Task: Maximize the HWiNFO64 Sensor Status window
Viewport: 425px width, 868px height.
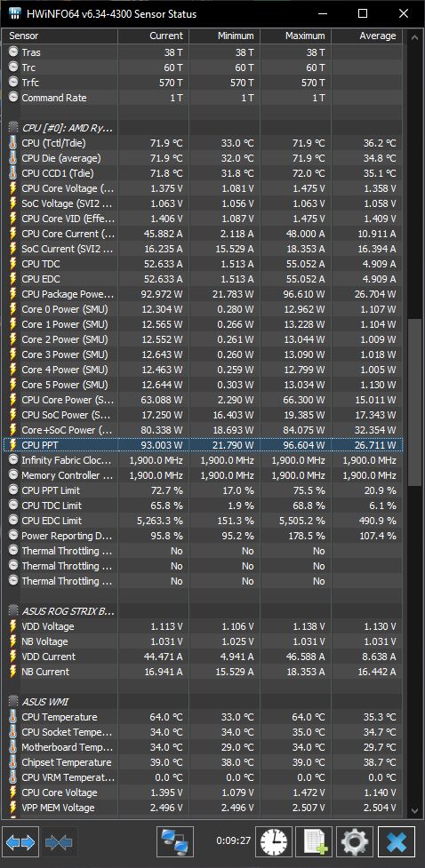Action: [x=363, y=13]
